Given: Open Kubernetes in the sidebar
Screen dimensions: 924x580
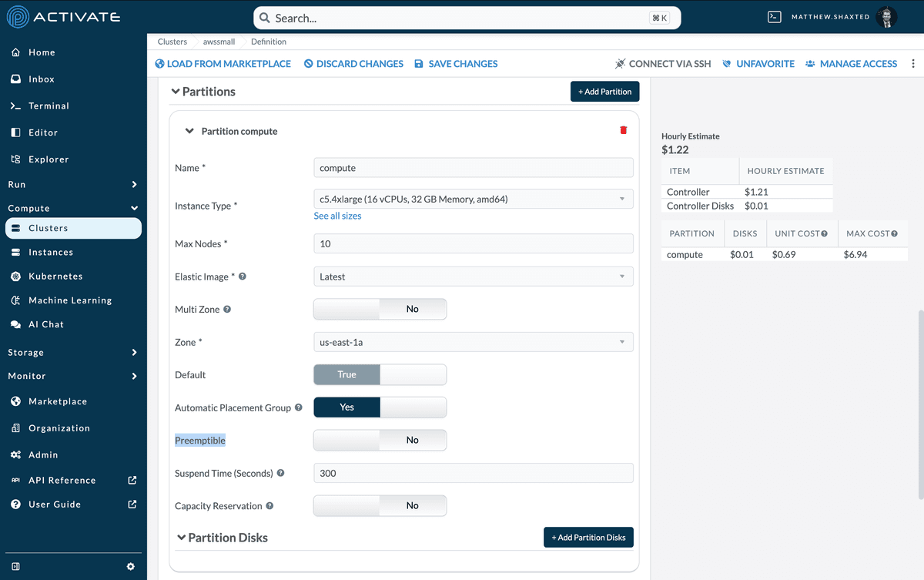Looking at the screenshot, I should click(55, 276).
